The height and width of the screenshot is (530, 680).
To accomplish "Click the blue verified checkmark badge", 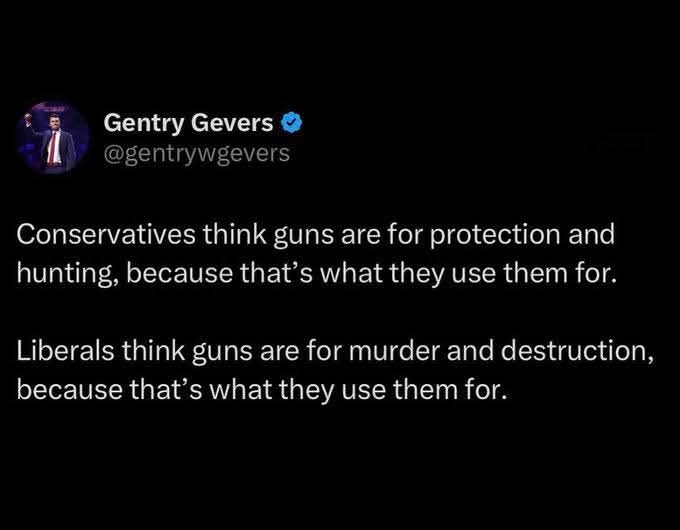I will click(x=291, y=124).
